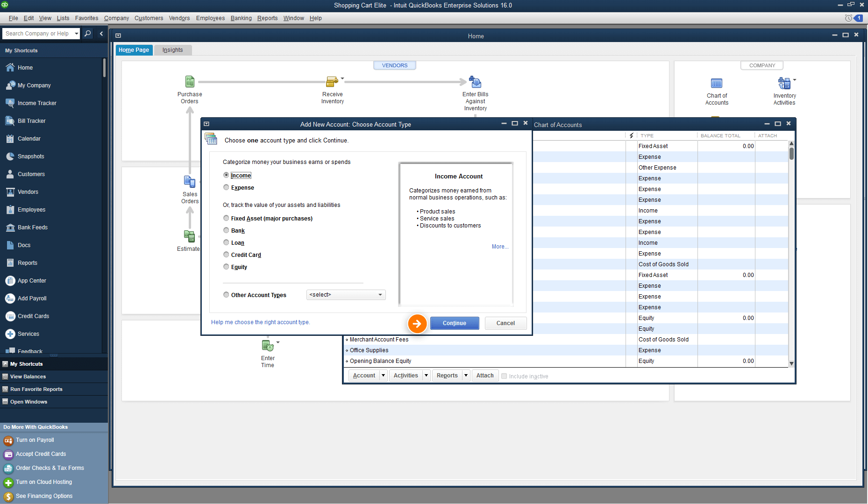The height and width of the screenshot is (504, 868).
Task: Open 'Help me choose the right account type' link
Action: tap(260, 322)
